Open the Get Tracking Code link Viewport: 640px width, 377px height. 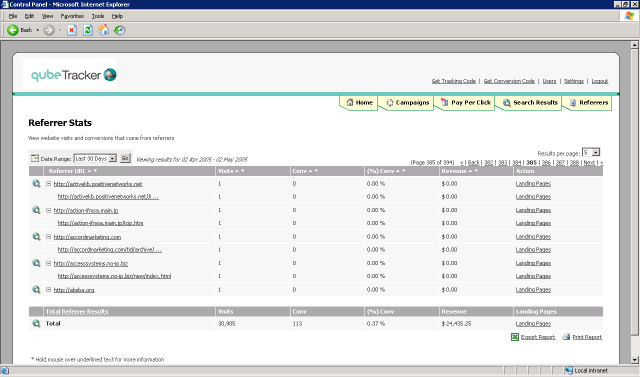[x=454, y=81]
